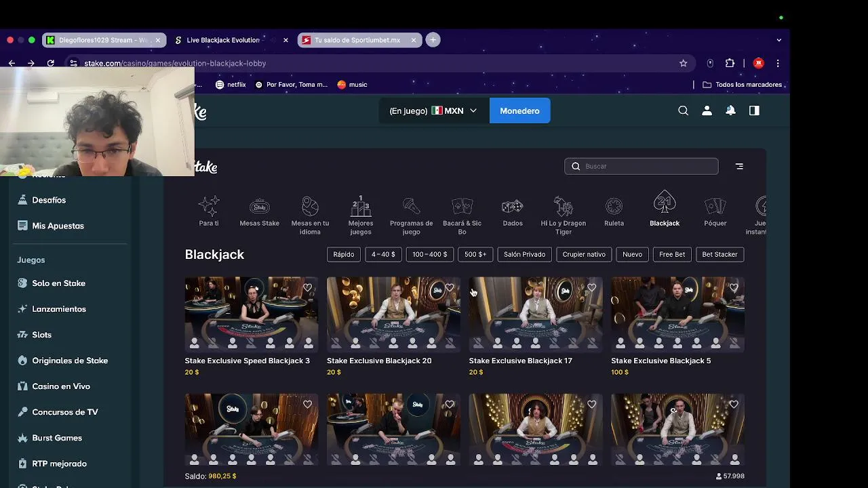Switch to the Live Blackjack Evolution tab
The height and width of the screenshot is (488, 868).
[231, 40]
